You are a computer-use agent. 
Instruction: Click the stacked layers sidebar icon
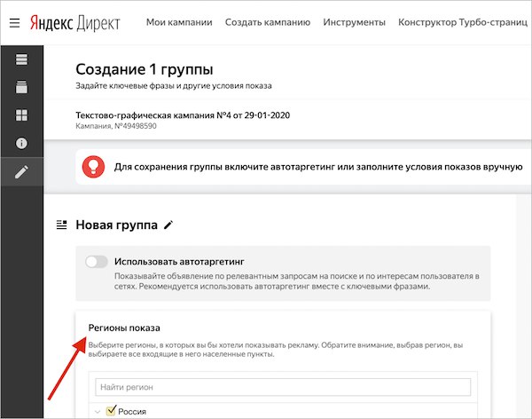pos(21,87)
